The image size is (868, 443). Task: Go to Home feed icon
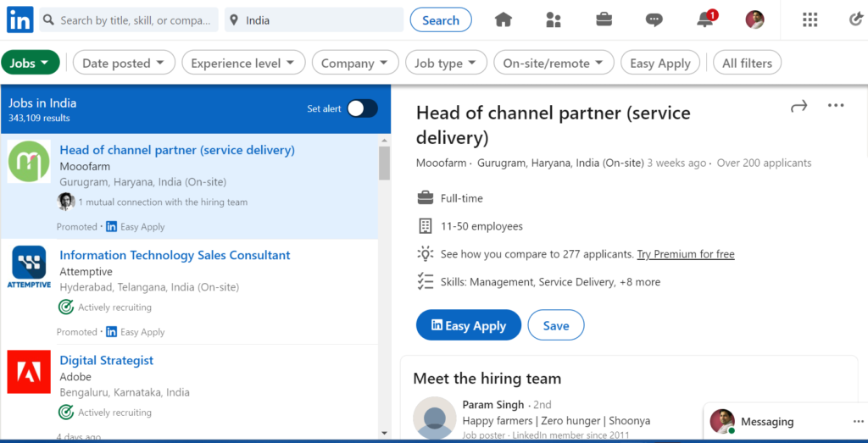tap(504, 20)
